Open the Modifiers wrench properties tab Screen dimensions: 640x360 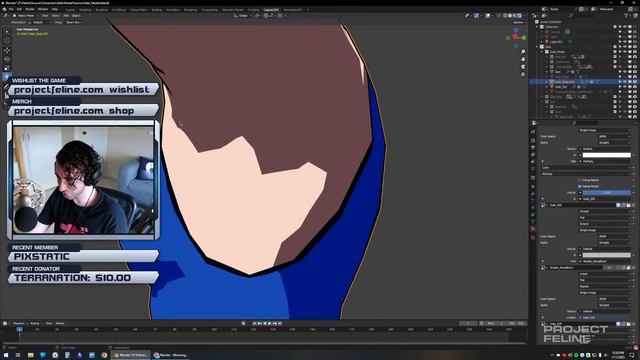[x=533, y=194]
